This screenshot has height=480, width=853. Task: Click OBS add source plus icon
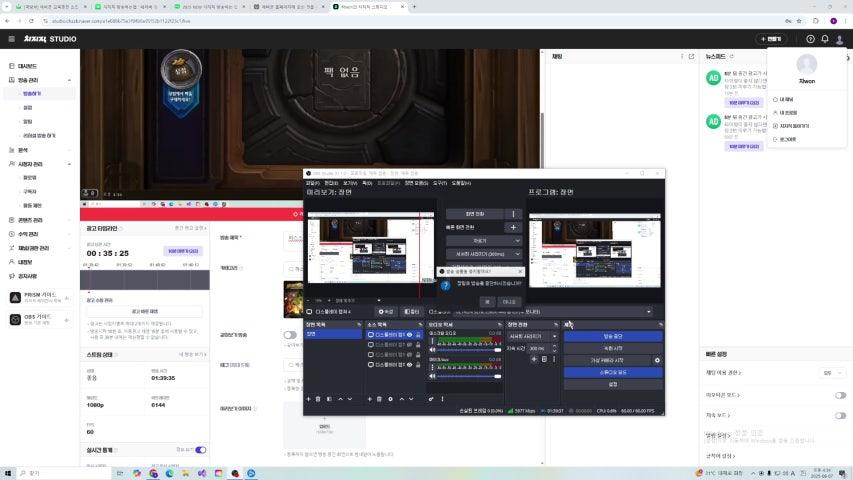(x=369, y=399)
